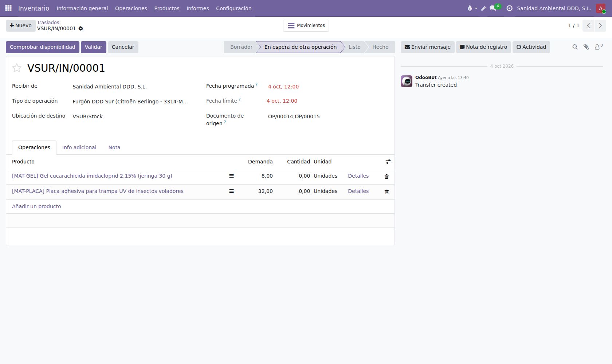612x364 pixels.
Task: Open Detalles for MAT-GEL line
Action: pos(358,176)
